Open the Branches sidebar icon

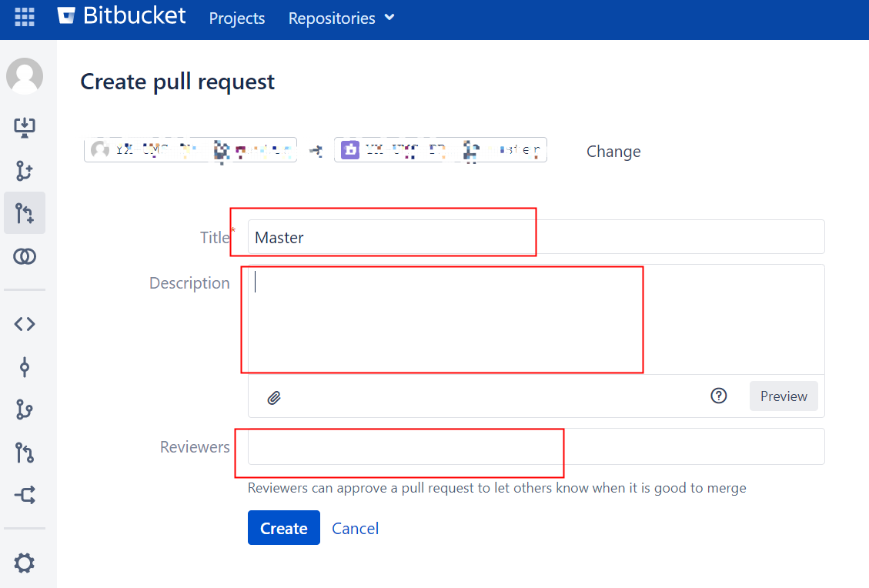click(x=25, y=409)
